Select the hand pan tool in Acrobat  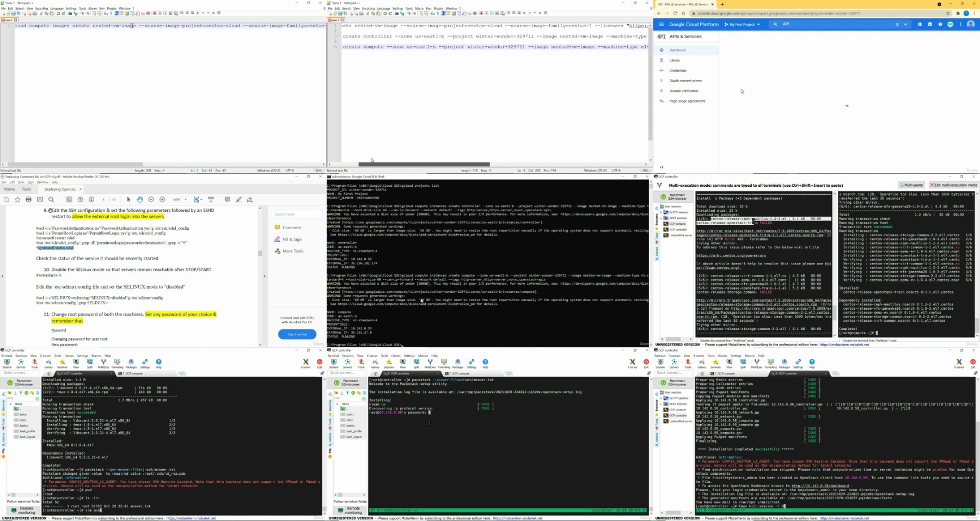(139, 200)
